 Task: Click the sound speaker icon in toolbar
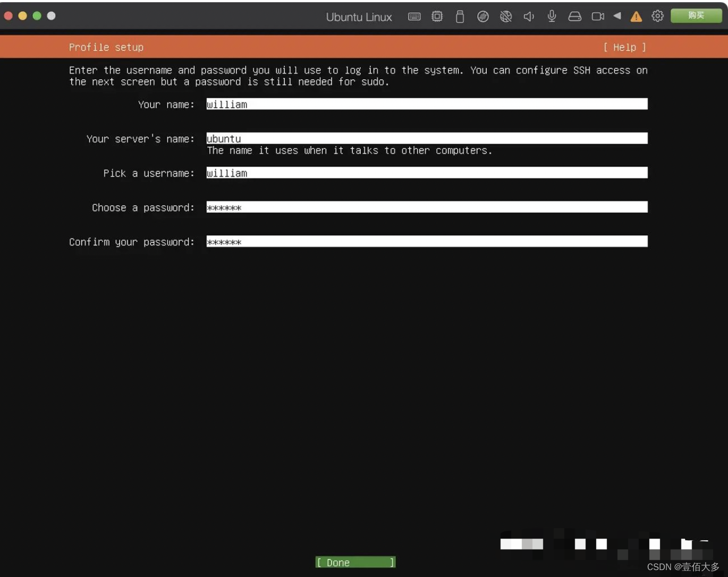coord(529,16)
